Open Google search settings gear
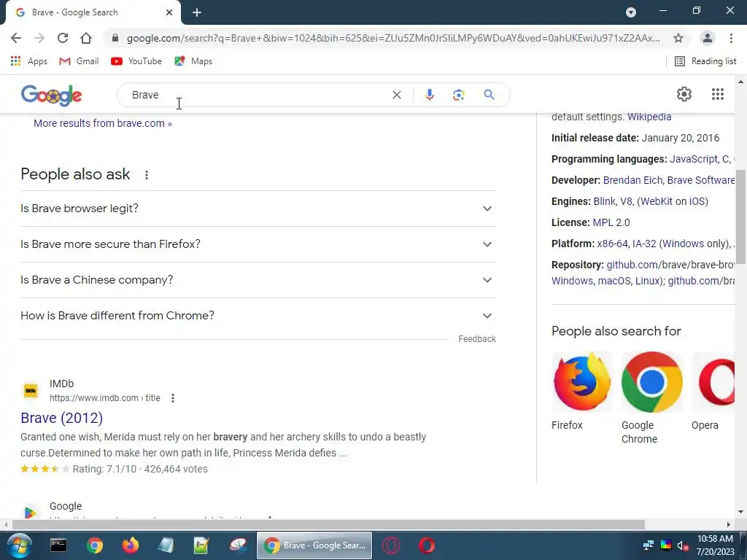This screenshot has width=747, height=560. point(684,94)
